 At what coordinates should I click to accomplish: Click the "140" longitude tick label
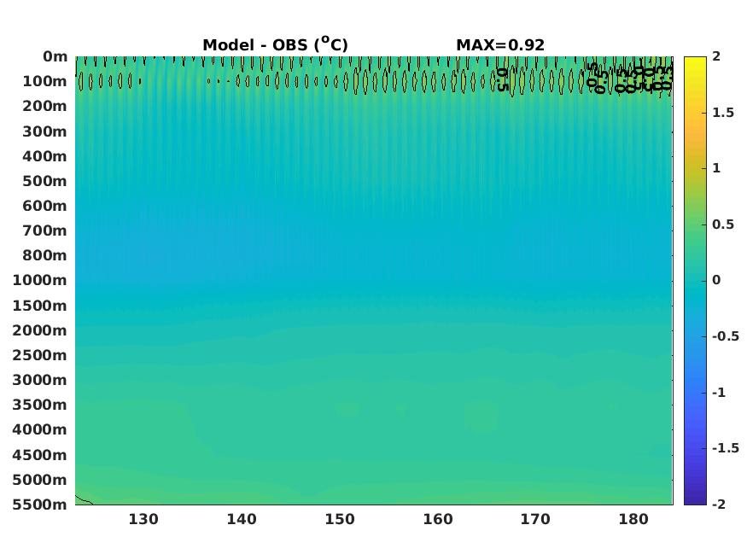coord(242,519)
